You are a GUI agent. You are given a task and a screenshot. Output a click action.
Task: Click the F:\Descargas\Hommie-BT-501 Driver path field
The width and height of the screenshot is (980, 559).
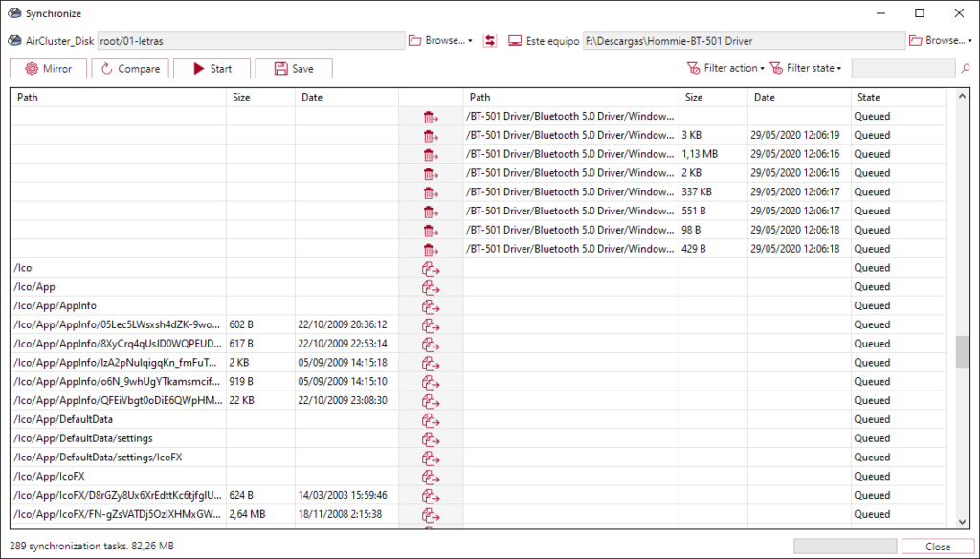(744, 40)
